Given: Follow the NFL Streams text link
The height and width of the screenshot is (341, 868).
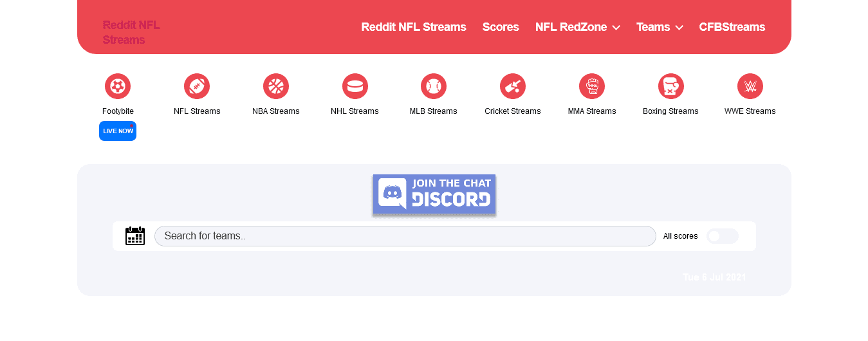Looking at the screenshot, I should (197, 111).
